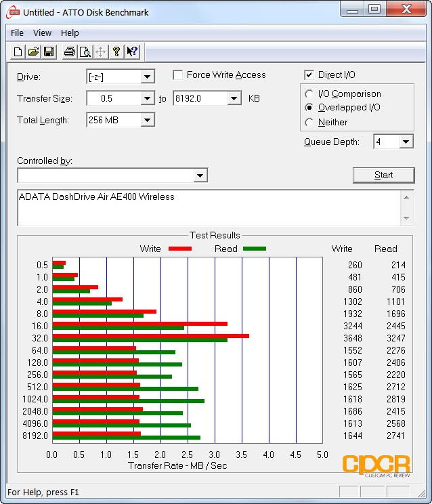Click the Transfer Rate - MB / Sec axis label
Screen dimensions: 432x504
tap(177, 466)
